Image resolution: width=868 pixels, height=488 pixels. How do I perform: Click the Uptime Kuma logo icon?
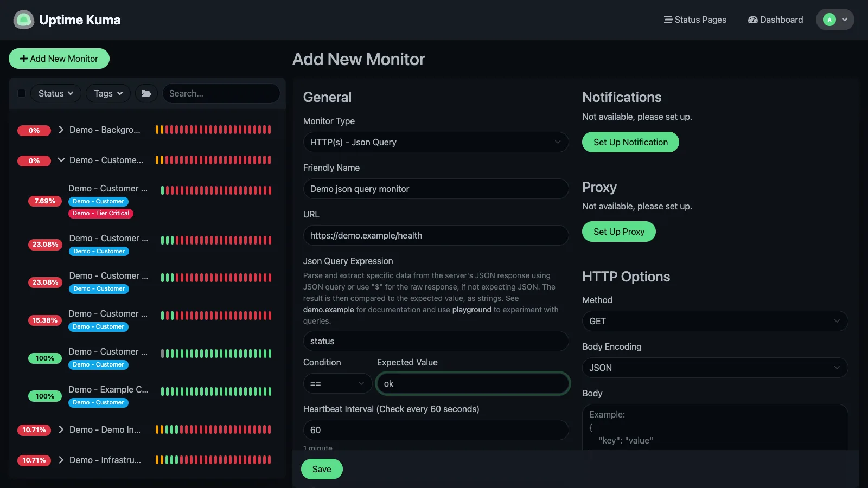click(x=23, y=20)
